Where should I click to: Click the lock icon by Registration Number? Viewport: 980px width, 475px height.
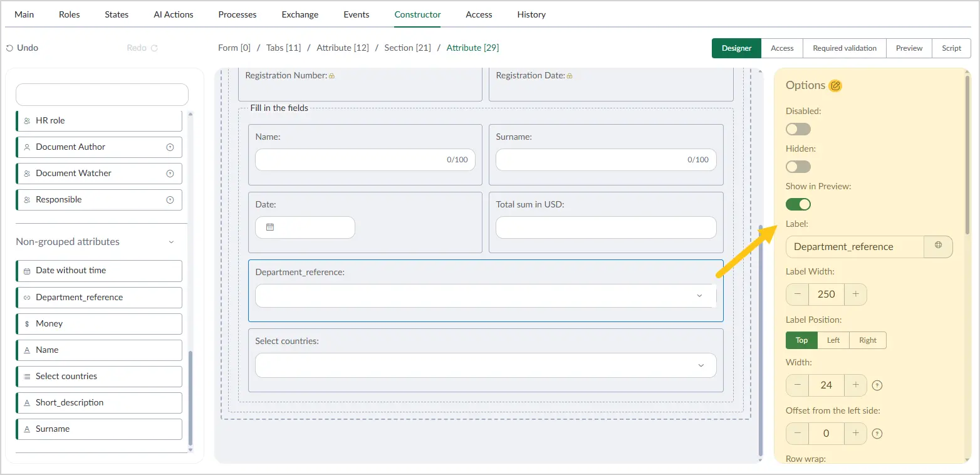tap(332, 76)
